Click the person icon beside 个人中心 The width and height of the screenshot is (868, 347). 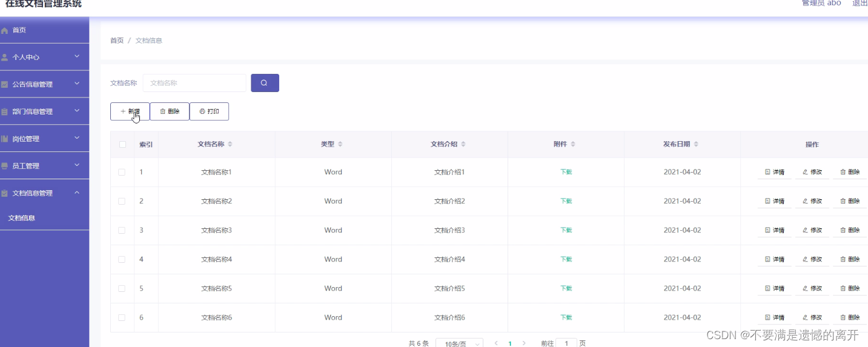pyautogui.click(x=5, y=58)
